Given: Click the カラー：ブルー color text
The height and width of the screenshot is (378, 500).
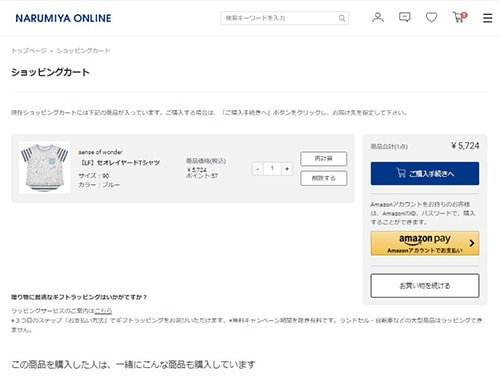Looking at the screenshot, I should (x=99, y=185).
